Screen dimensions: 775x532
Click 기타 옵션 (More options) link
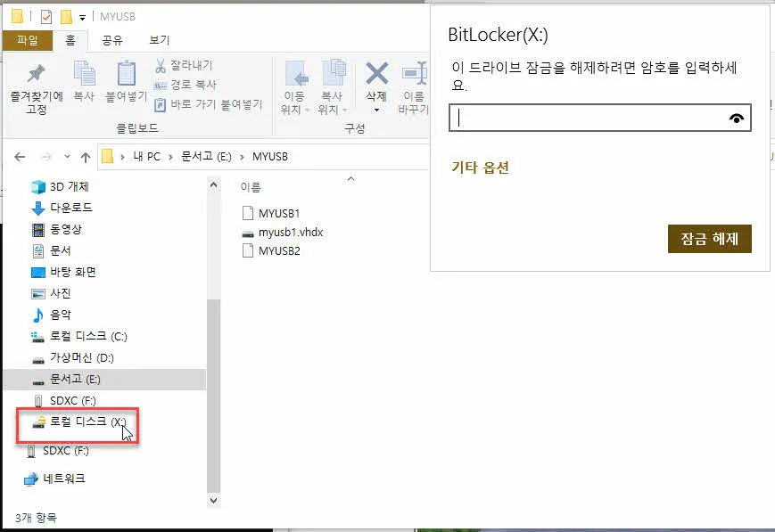(480, 168)
